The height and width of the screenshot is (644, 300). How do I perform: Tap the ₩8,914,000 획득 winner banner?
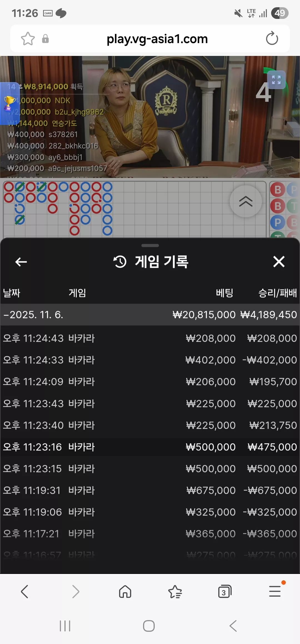point(45,86)
